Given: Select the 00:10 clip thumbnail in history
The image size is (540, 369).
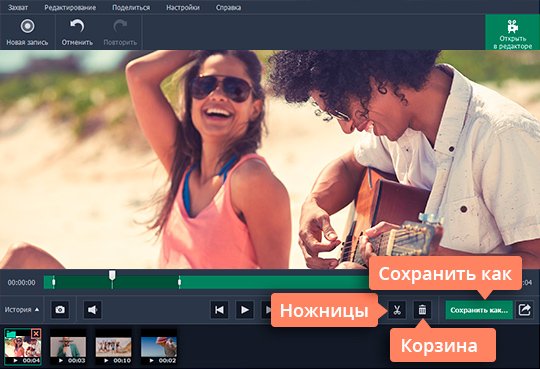Looking at the screenshot, I should [x=113, y=347].
